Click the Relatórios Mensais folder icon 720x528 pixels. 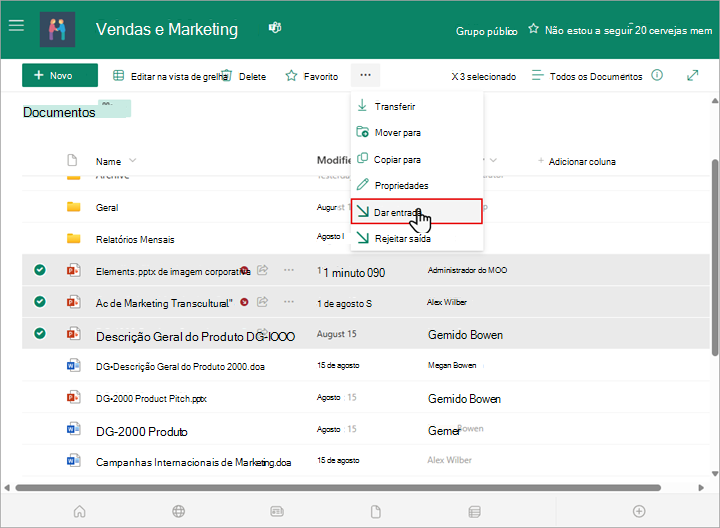(x=73, y=238)
